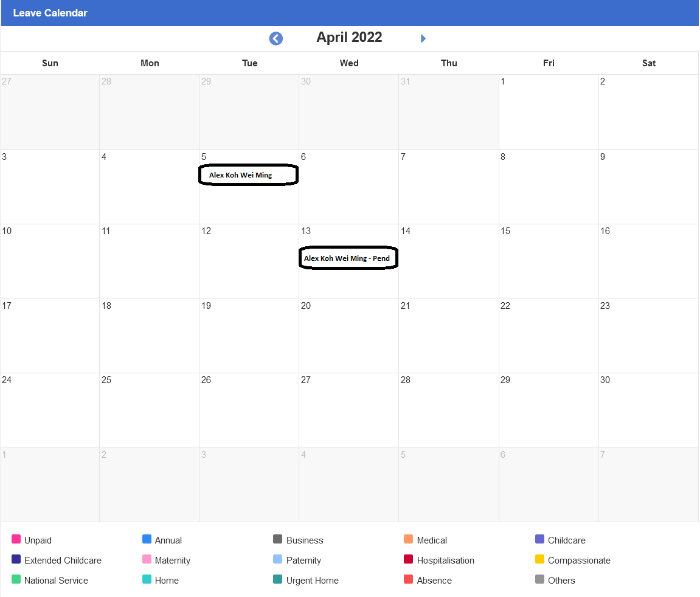Click the next month arrow

point(423,38)
